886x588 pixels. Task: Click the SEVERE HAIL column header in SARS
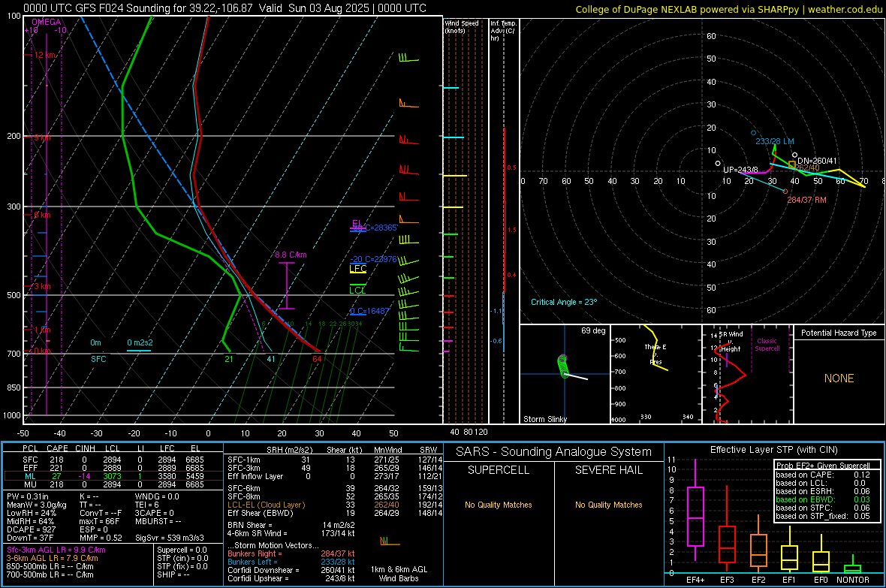tap(608, 470)
